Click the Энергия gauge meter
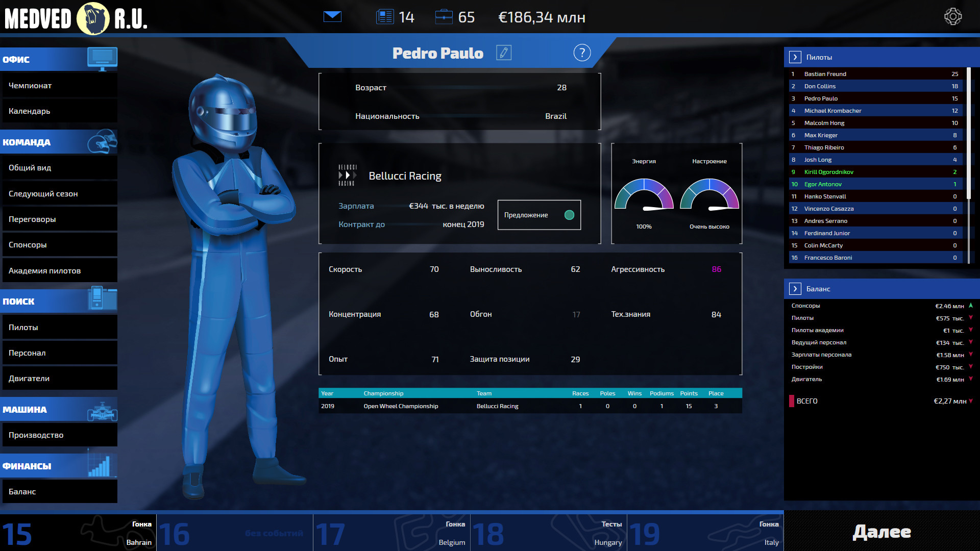The width and height of the screenshot is (980, 551). click(644, 195)
